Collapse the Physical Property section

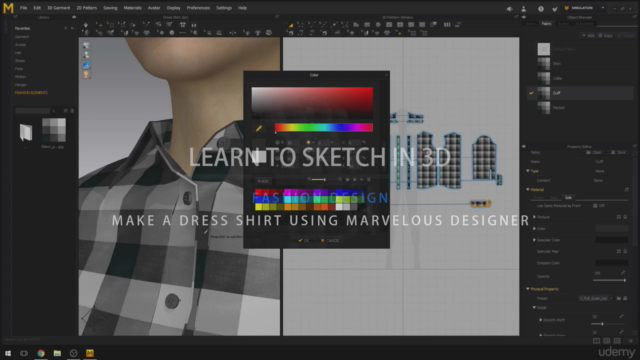[528, 289]
